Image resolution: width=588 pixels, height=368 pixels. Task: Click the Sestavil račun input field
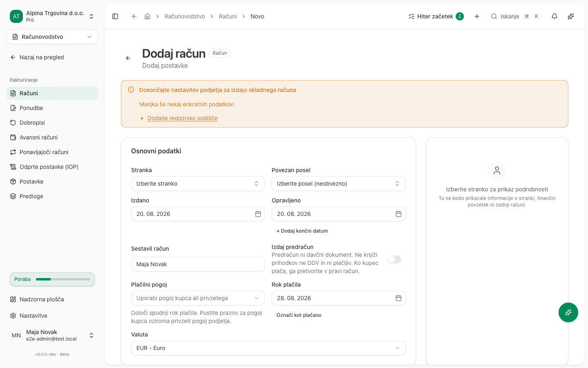(x=198, y=264)
